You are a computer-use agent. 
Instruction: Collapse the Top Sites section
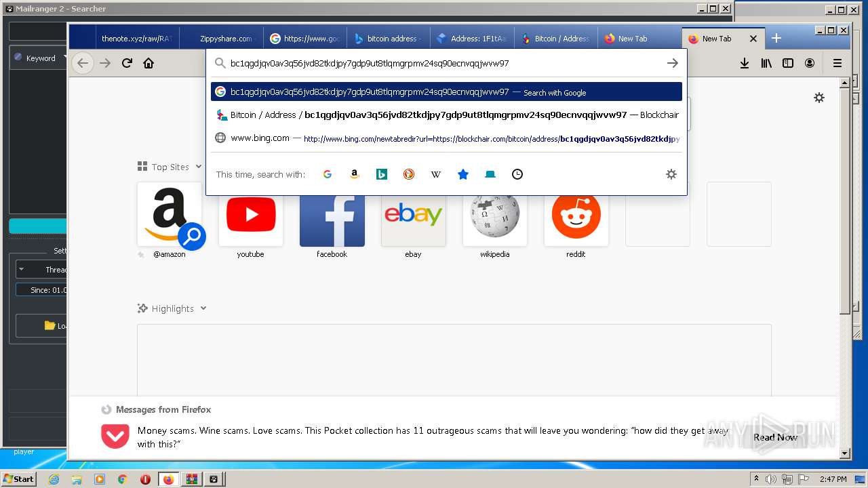[x=199, y=167]
